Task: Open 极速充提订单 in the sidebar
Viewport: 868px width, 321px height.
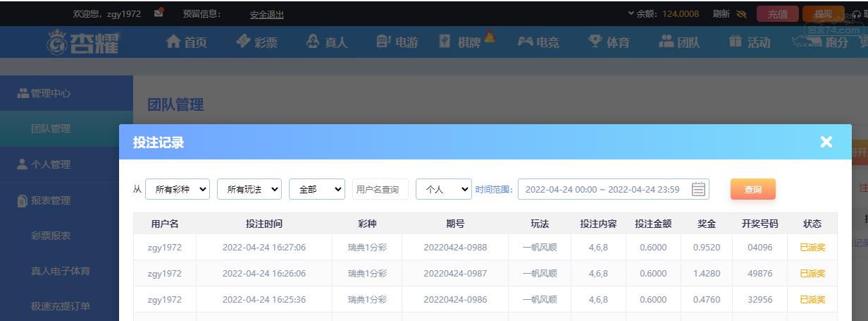Action: [61, 306]
